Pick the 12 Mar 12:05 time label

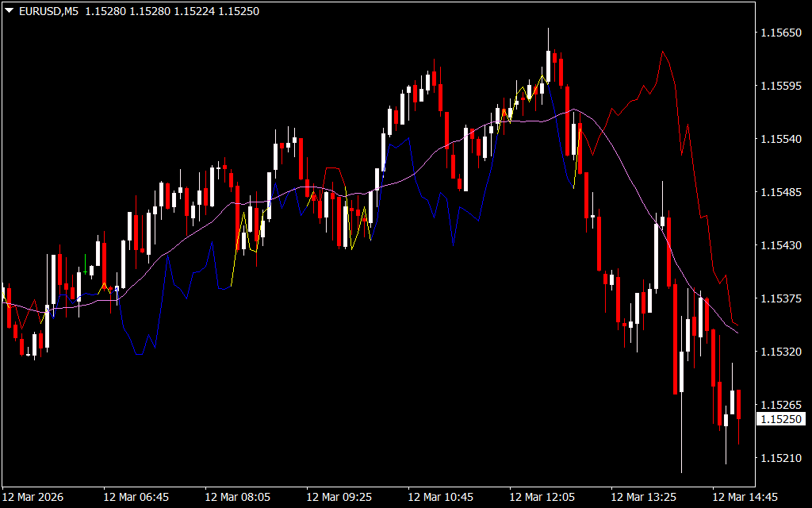pyautogui.click(x=542, y=497)
